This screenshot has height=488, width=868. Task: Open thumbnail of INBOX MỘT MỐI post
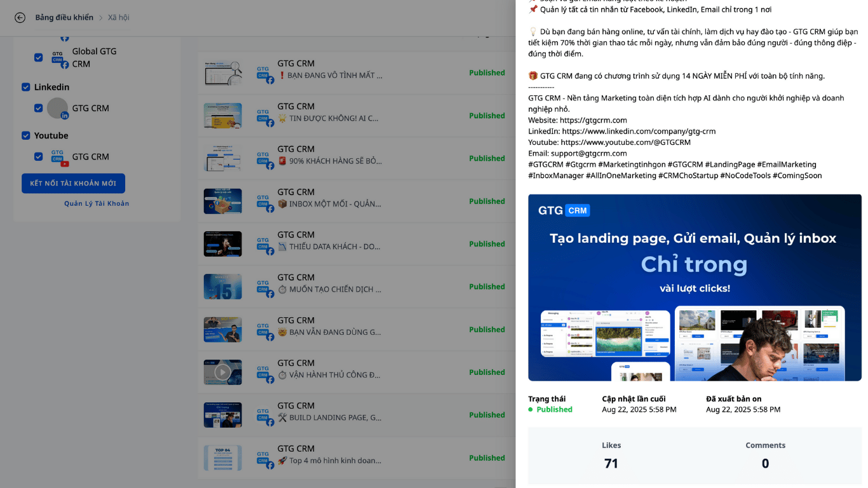pyautogui.click(x=222, y=201)
